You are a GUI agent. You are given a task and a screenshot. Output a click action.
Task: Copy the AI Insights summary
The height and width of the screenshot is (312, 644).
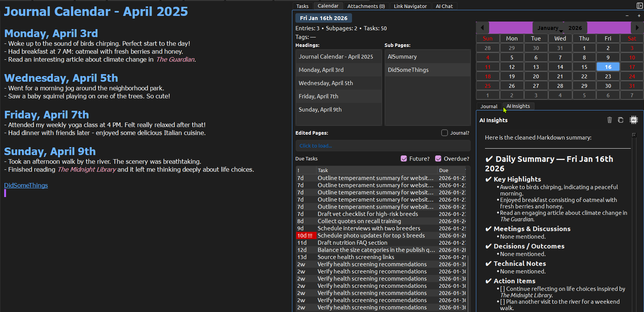pyautogui.click(x=621, y=120)
